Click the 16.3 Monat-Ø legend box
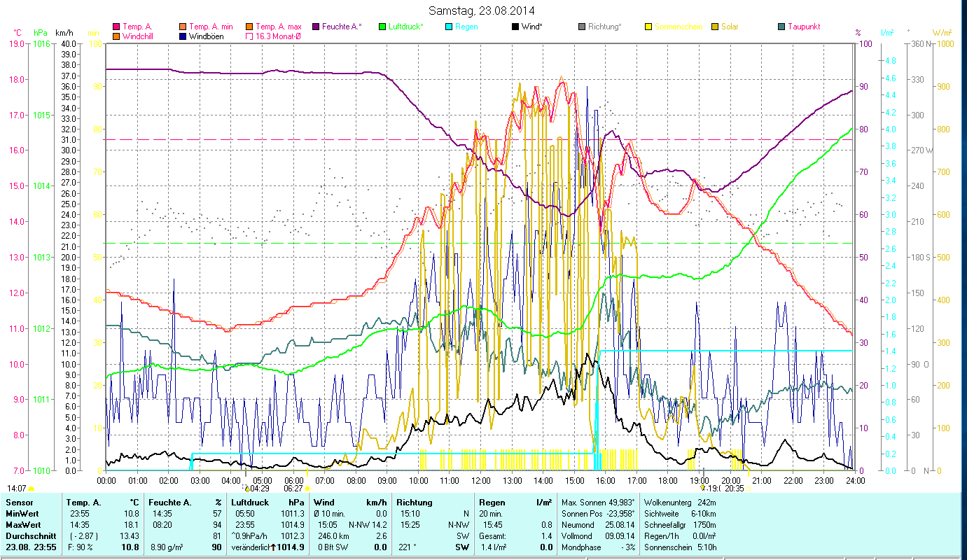This screenshot has height=560, width=967. point(249,36)
